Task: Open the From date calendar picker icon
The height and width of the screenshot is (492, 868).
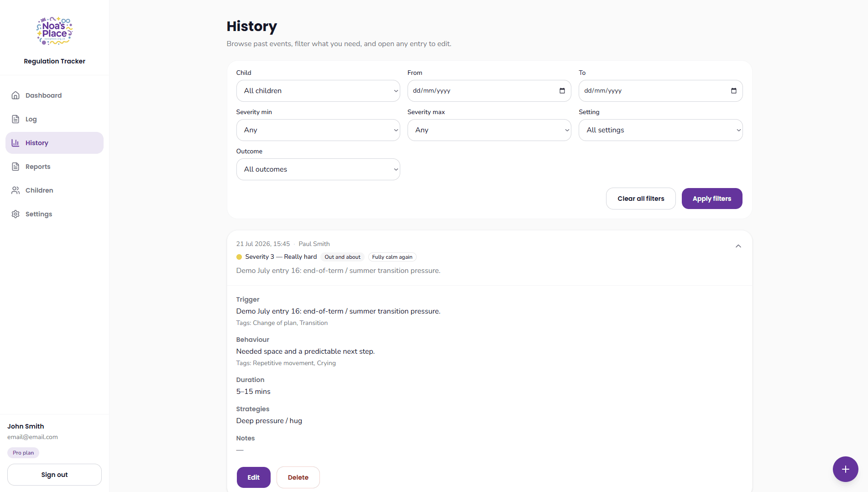Action: pyautogui.click(x=562, y=91)
